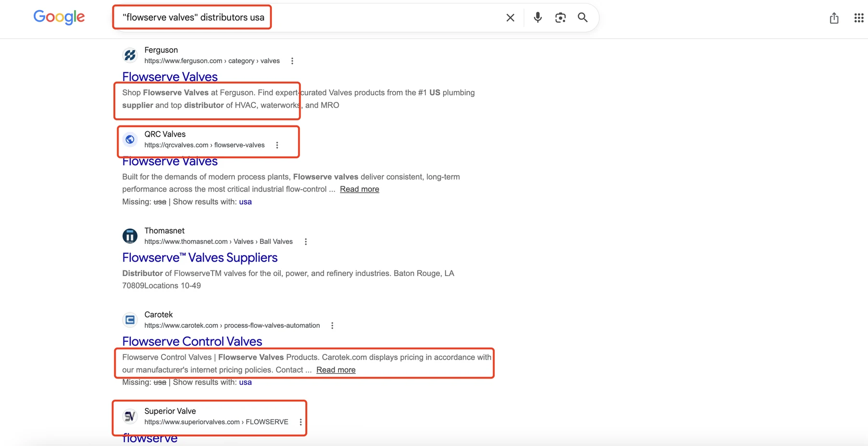This screenshot has height=446, width=868.
Task: Open the 'Flowserve™ Valves Suppliers' result
Action: [200, 258]
